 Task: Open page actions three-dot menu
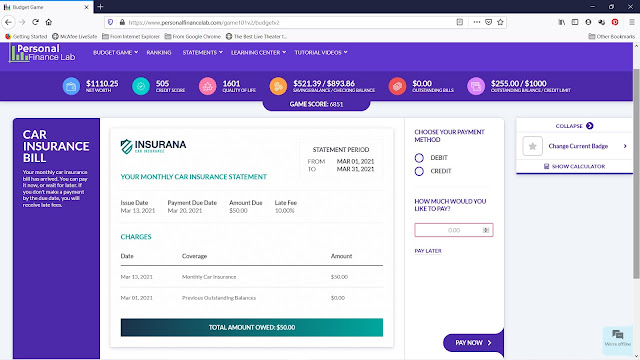pyautogui.click(x=476, y=22)
